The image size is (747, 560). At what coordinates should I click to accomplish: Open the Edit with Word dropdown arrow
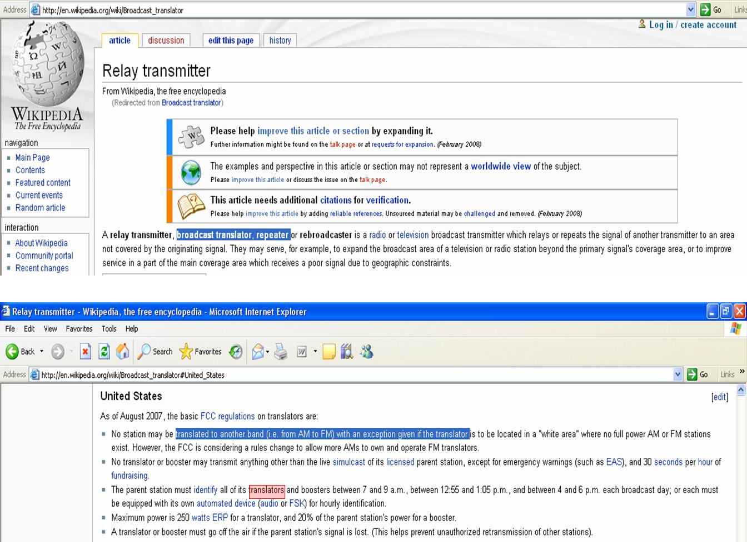[315, 352]
